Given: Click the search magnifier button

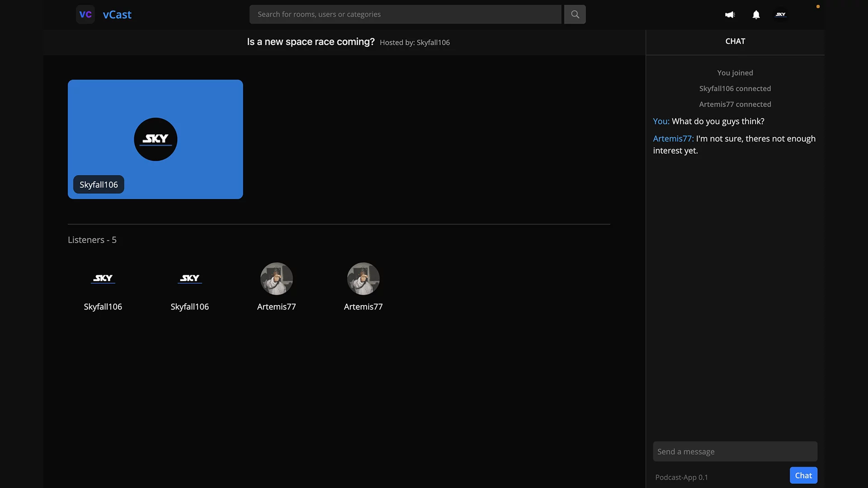Looking at the screenshot, I should click(x=575, y=14).
